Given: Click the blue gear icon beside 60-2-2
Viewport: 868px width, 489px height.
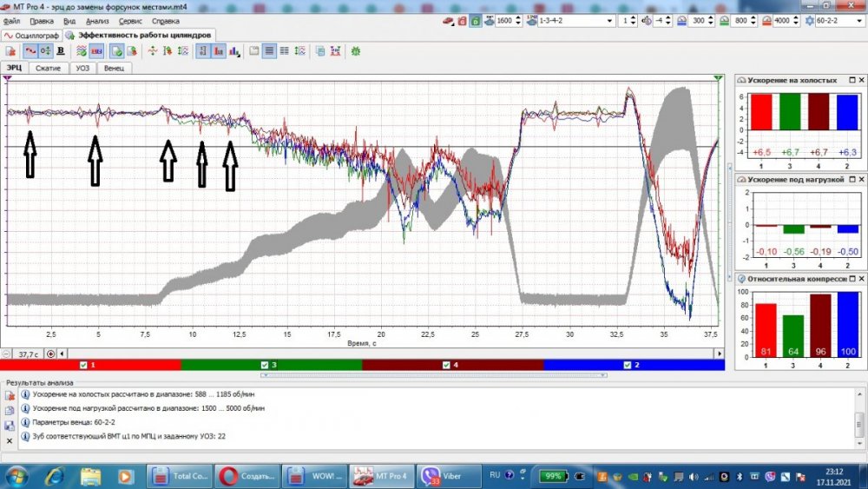Looking at the screenshot, I should 809,21.
